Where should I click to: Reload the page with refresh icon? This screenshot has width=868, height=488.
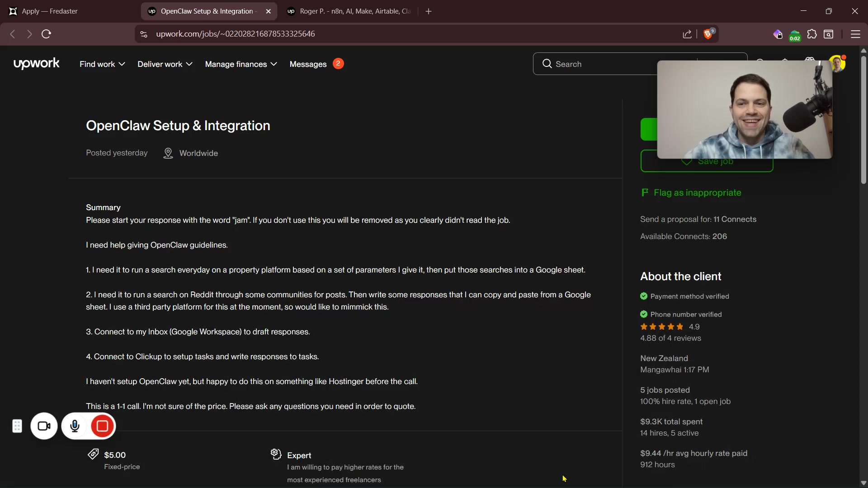[x=46, y=34]
